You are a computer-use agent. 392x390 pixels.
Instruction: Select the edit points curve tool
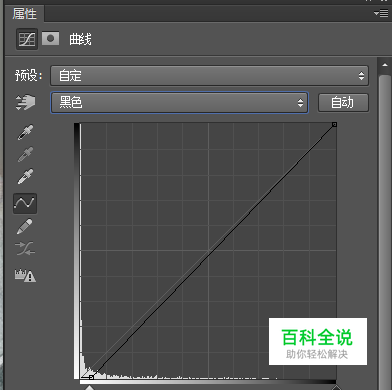25,203
